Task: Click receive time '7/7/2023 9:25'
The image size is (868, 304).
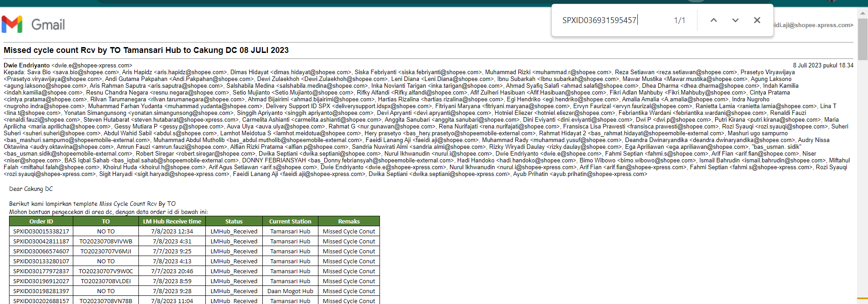Action: pos(172,252)
